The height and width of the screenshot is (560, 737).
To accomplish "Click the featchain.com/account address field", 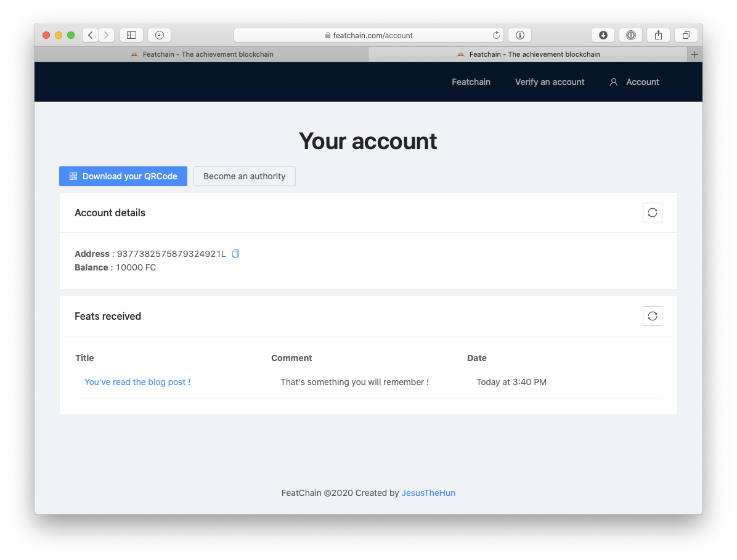I will (x=368, y=35).
